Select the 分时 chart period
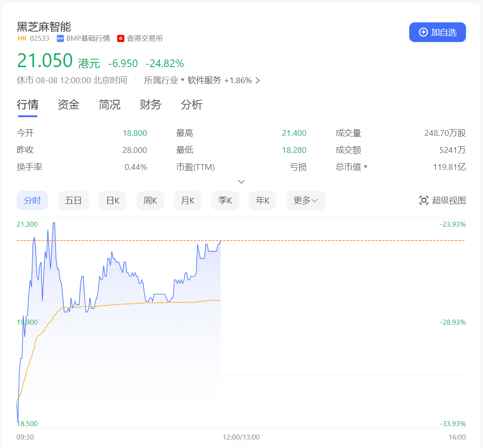The image size is (483, 448). point(32,200)
